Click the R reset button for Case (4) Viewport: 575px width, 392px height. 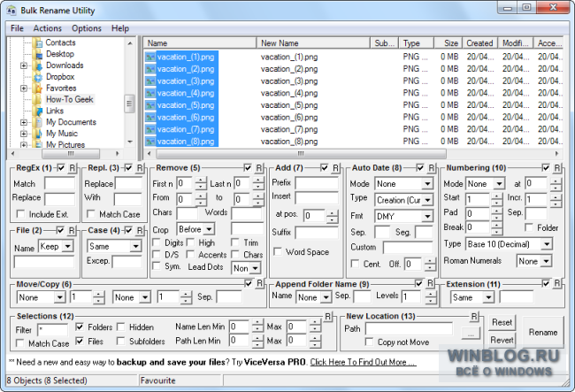[140, 230]
